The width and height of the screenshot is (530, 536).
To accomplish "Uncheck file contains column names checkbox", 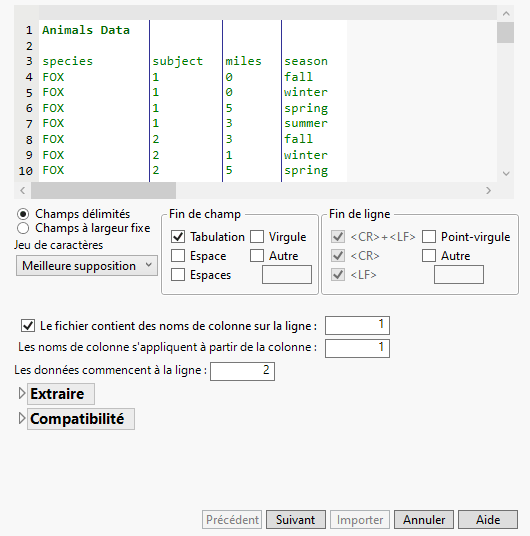I will click(x=28, y=325).
